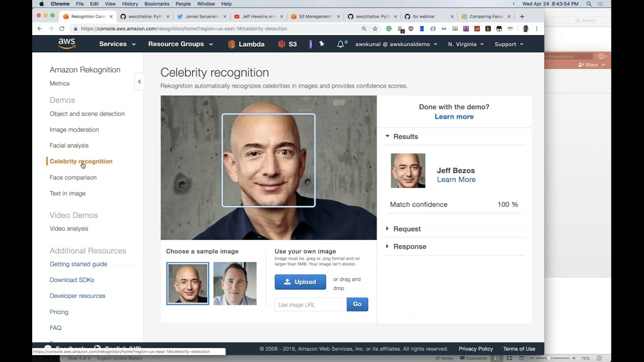This screenshot has height=362, width=644.
Task: Click the Go button
Action: tap(357, 304)
